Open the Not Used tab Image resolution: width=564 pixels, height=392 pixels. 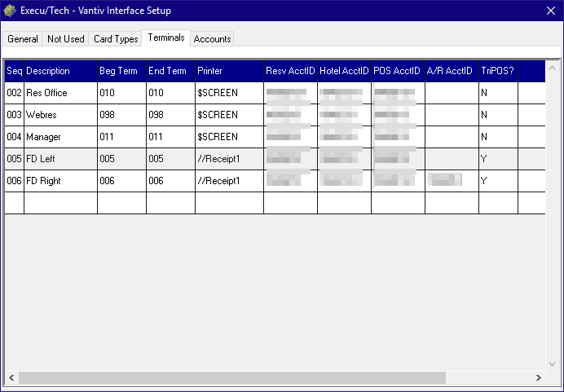(x=65, y=39)
